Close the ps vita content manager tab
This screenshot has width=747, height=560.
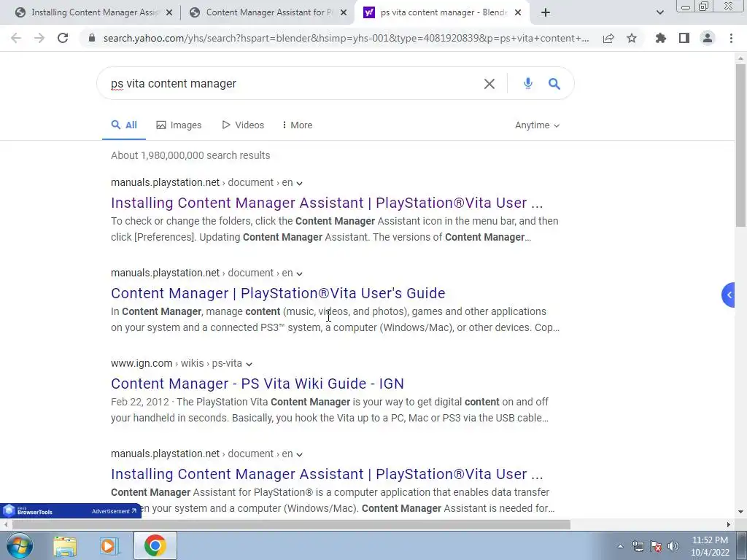coord(519,12)
